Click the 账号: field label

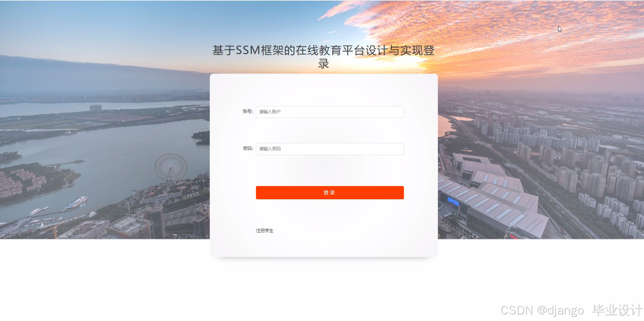coord(248,112)
